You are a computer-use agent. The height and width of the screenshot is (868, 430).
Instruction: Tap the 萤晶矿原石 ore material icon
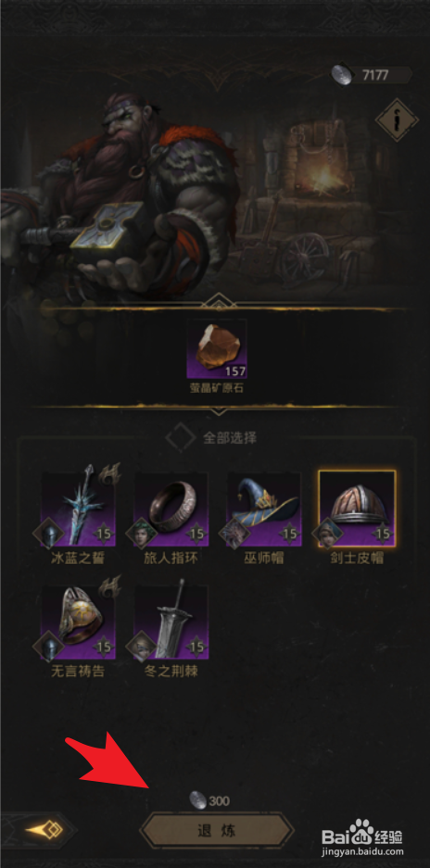(217, 348)
